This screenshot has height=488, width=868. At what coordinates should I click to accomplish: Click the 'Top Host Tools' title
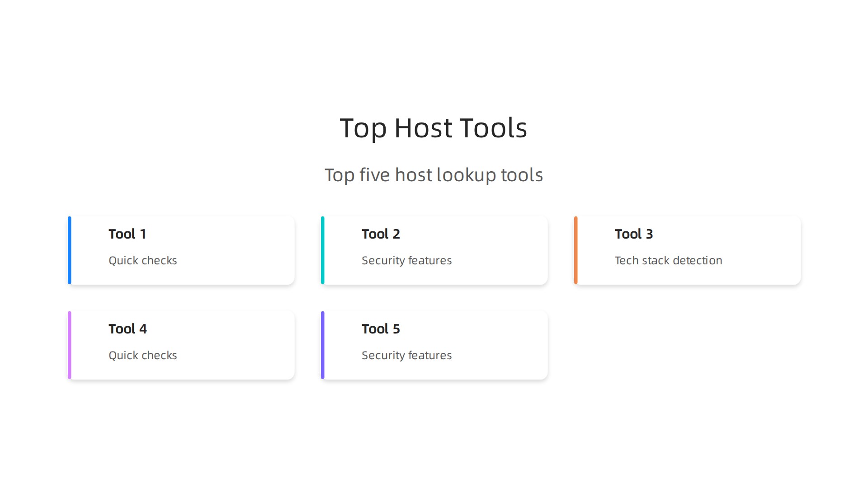pos(434,128)
